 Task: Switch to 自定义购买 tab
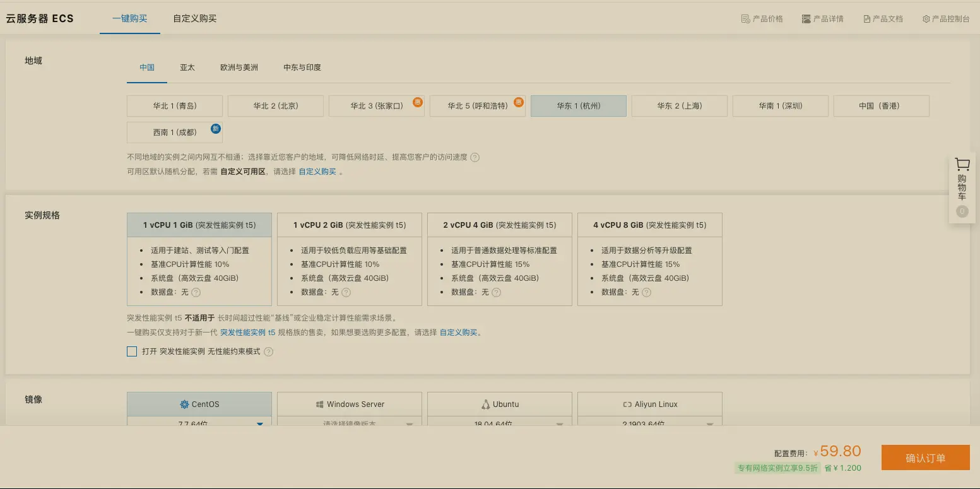(x=195, y=18)
